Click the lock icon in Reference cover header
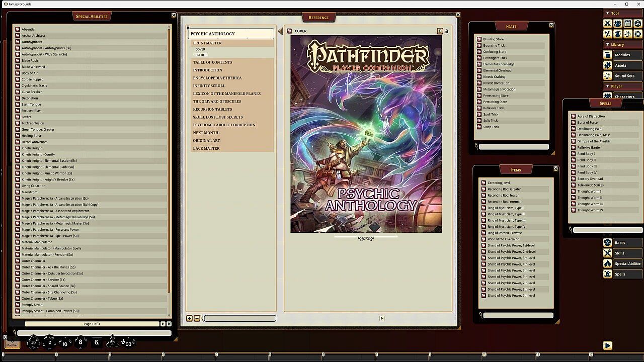 (447, 31)
